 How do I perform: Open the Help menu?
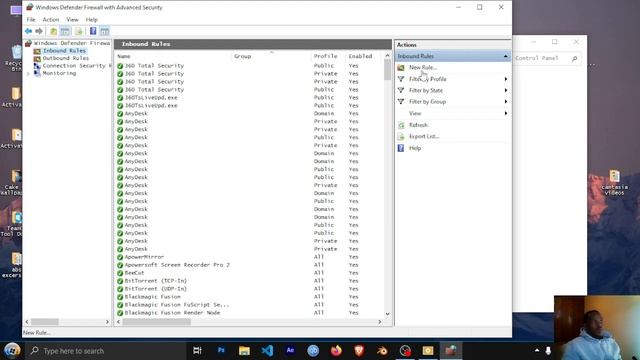point(91,20)
